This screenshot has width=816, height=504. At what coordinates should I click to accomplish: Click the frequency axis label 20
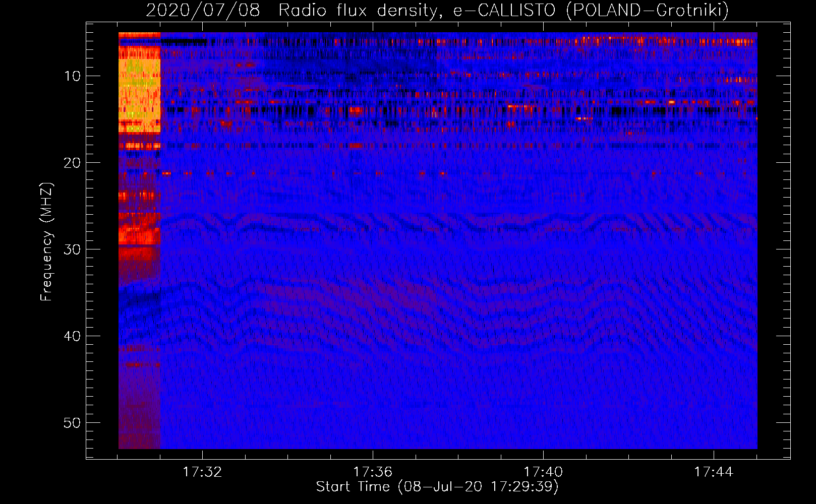[73, 163]
